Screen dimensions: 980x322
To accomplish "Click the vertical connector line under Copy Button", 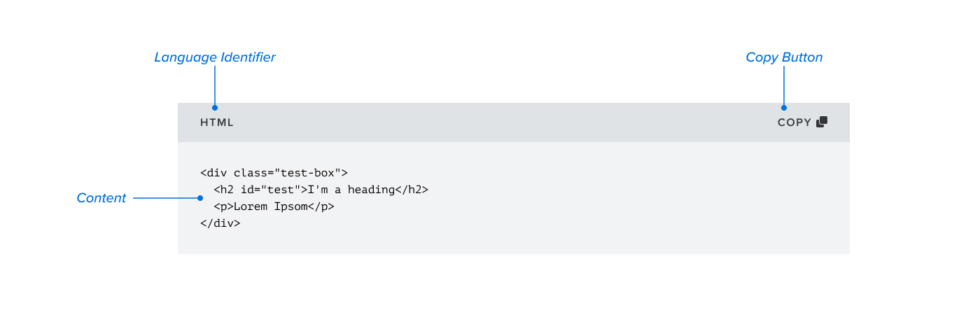I will [x=784, y=85].
